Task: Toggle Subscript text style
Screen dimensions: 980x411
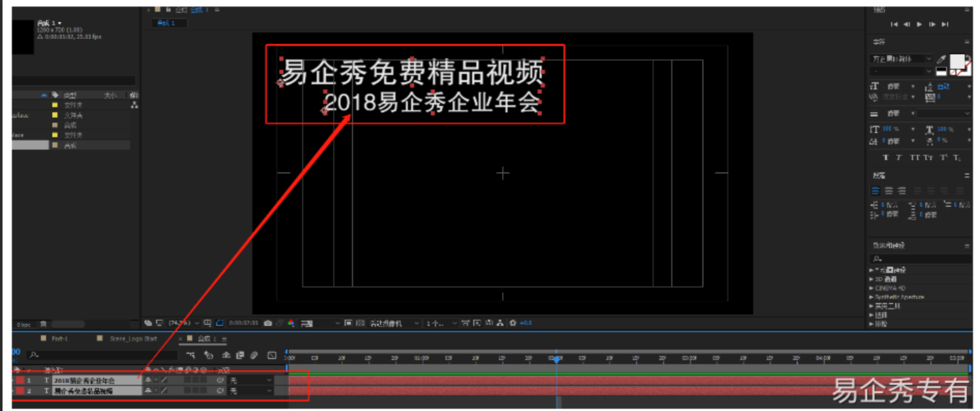Action: pos(957,157)
